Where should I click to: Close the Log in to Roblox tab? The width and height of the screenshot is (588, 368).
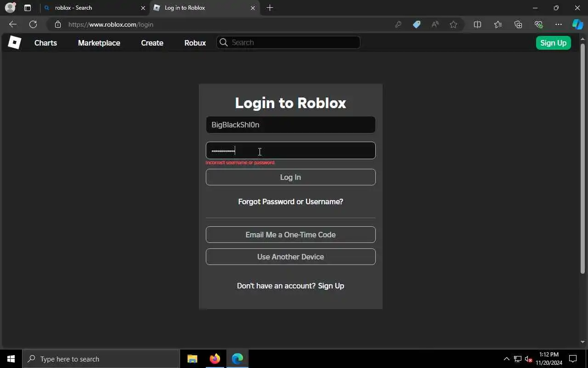(x=253, y=8)
